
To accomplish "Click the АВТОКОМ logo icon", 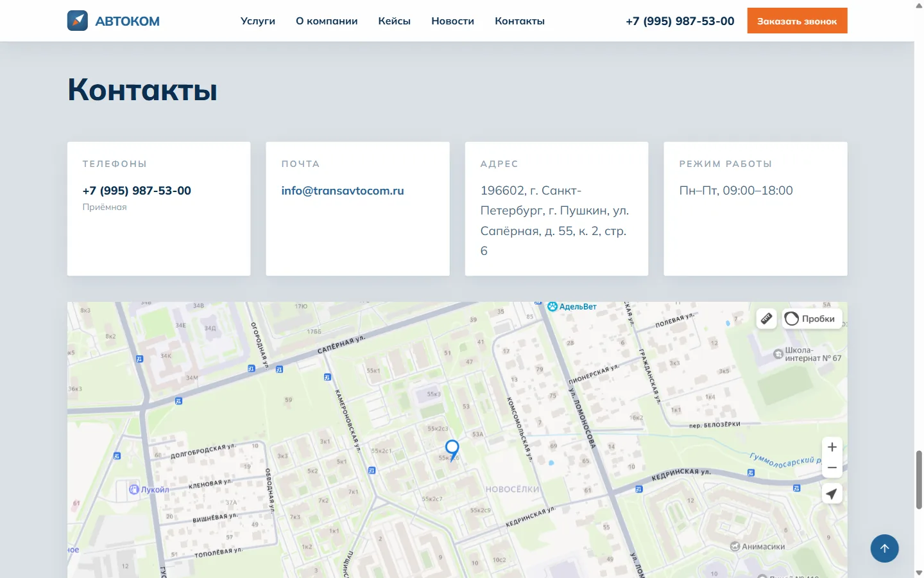I will (78, 21).
